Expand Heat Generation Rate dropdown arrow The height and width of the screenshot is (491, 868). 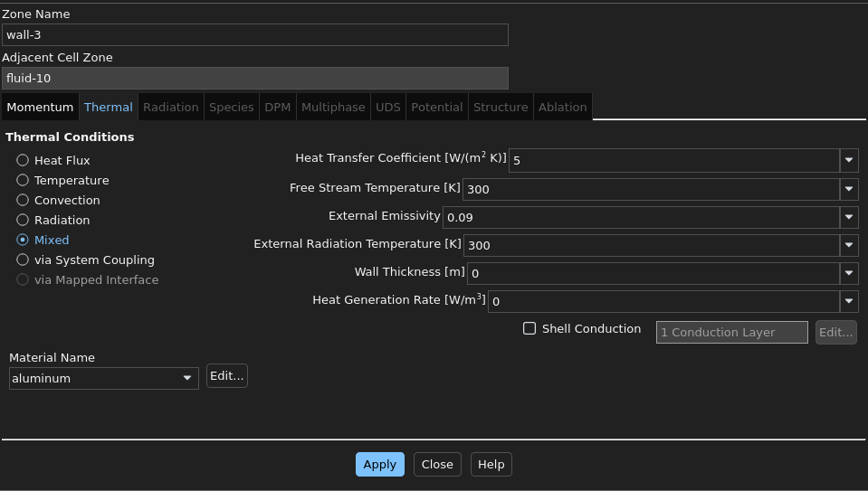[848, 301]
